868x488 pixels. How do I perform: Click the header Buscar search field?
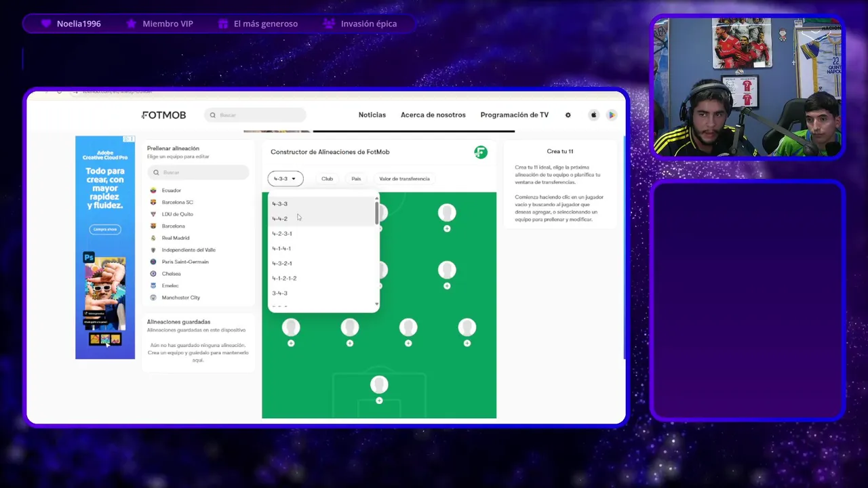255,115
